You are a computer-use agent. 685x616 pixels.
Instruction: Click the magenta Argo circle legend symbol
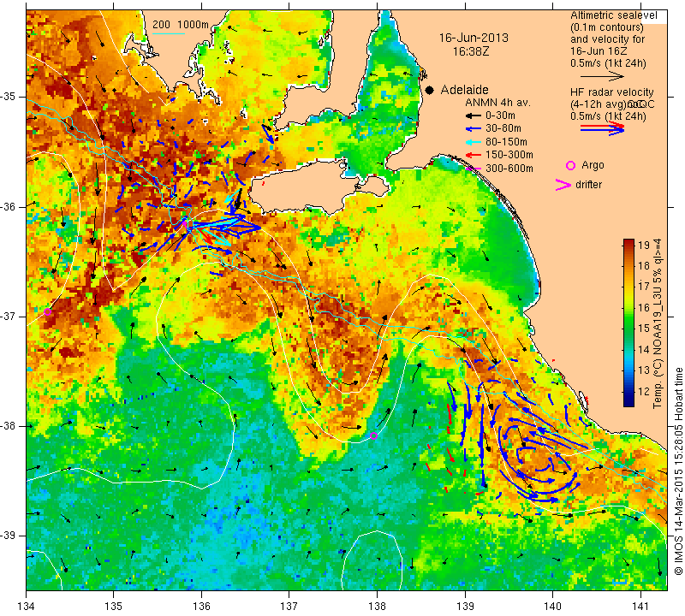pyautogui.click(x=570, y=165)
